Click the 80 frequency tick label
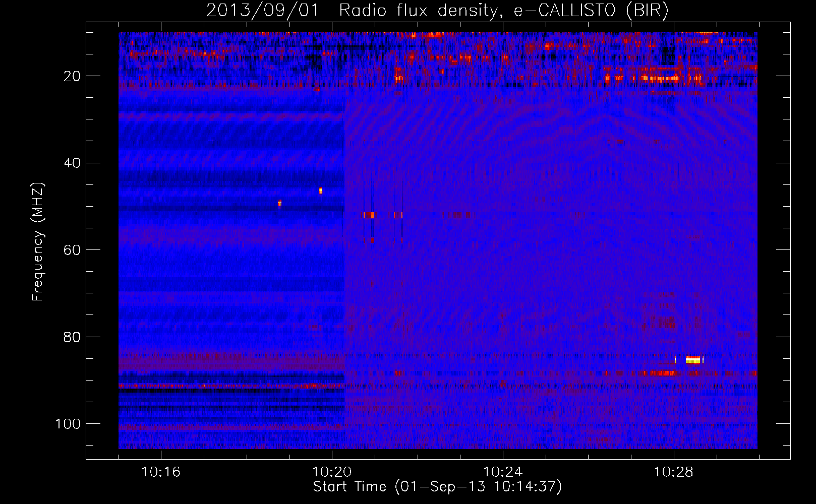Screen dimensions: 816x504 (73, 337)
